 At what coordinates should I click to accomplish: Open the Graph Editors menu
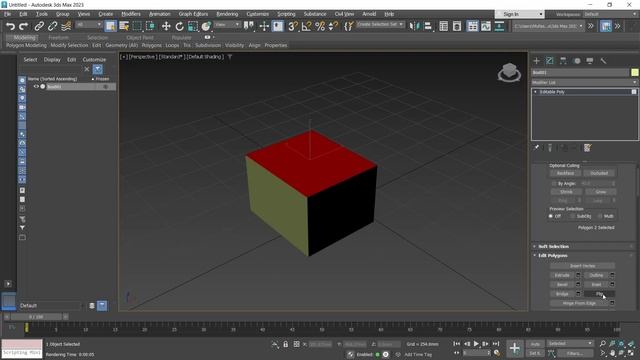coord(193,14)
